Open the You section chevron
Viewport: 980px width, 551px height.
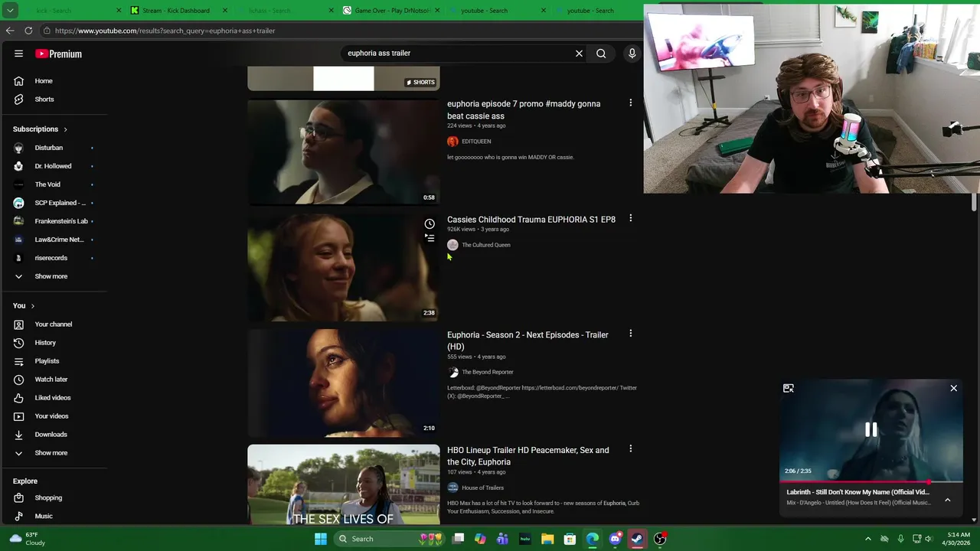32,306
